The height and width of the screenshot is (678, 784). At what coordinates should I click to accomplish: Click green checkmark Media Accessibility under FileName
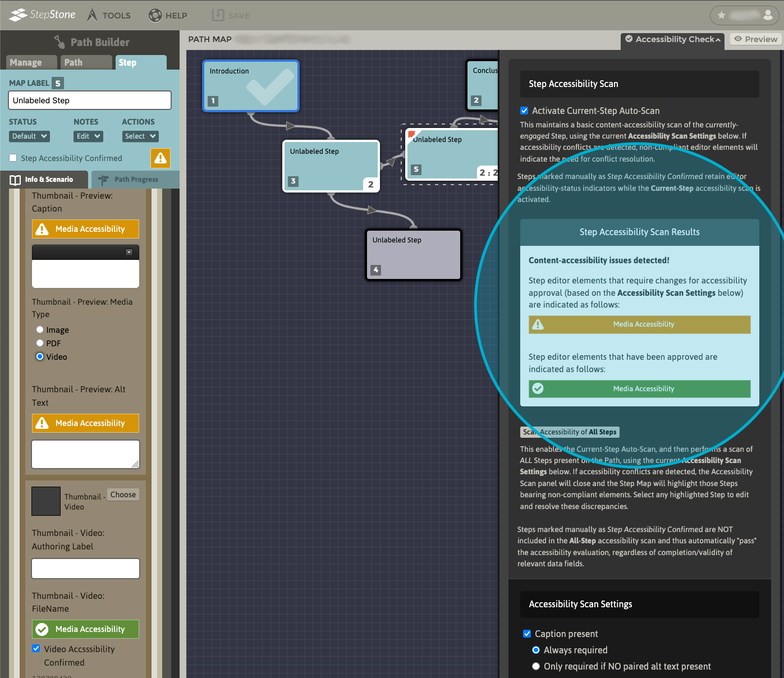pos(85,629)
